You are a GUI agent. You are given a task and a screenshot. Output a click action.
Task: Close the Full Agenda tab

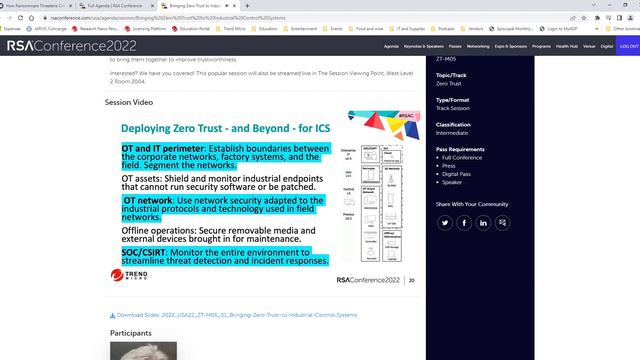[152, 6]
